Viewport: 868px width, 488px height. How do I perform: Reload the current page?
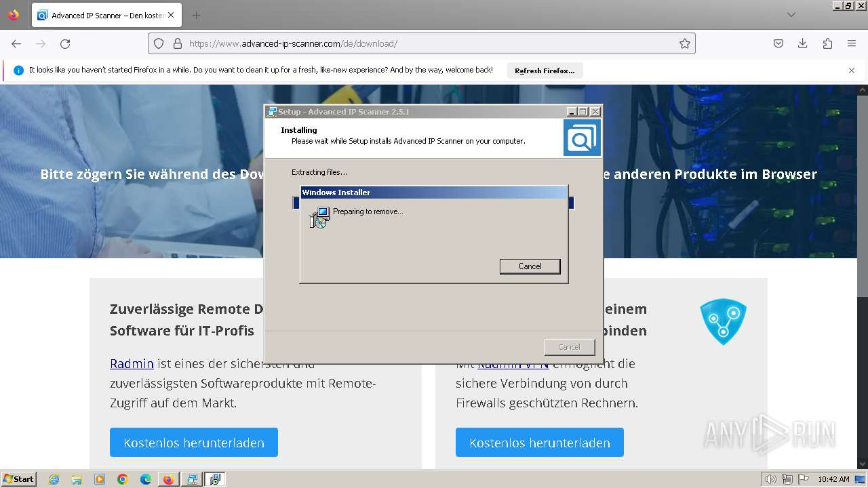[65, 43]
